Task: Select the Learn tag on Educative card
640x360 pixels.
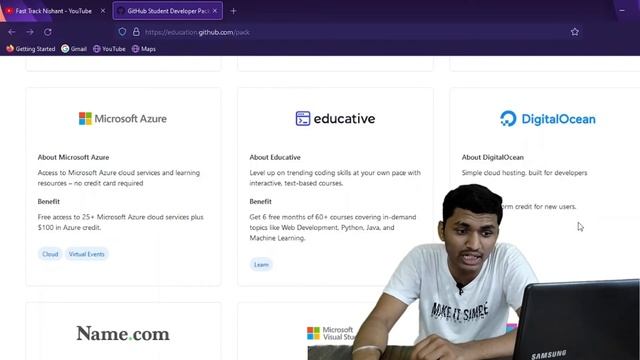Action: coord(261,264)
